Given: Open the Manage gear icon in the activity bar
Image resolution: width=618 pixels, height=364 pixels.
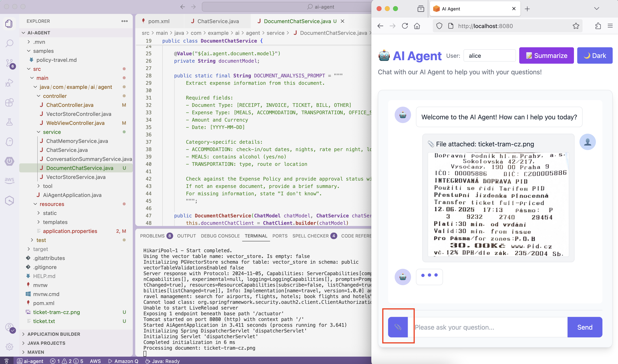Looking at the screenshot, I should tap(9, 347).
